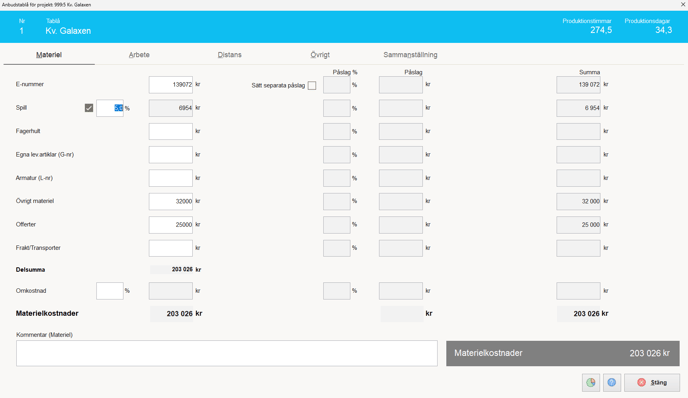This screenshot has height=398, width=688.
Task: Edit the Övrigt materiel amount field
Action: 171,201
